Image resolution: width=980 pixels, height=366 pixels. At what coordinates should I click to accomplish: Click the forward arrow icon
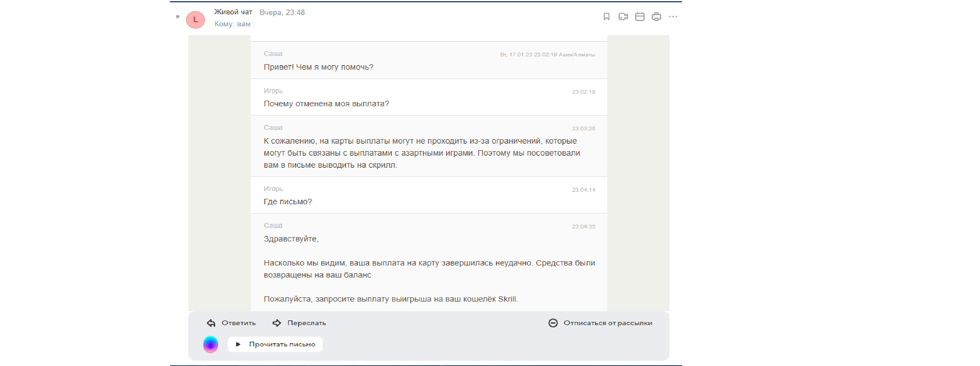pos(277,323)
